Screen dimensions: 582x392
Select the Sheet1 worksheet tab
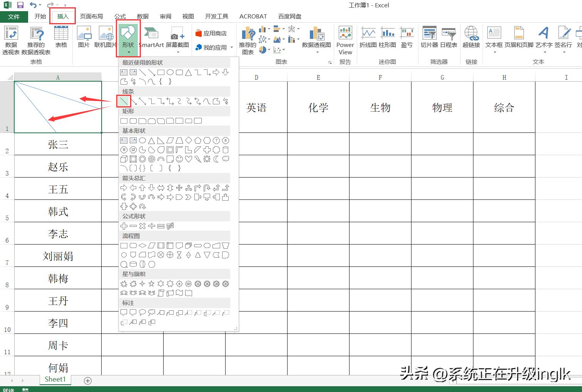55,379
